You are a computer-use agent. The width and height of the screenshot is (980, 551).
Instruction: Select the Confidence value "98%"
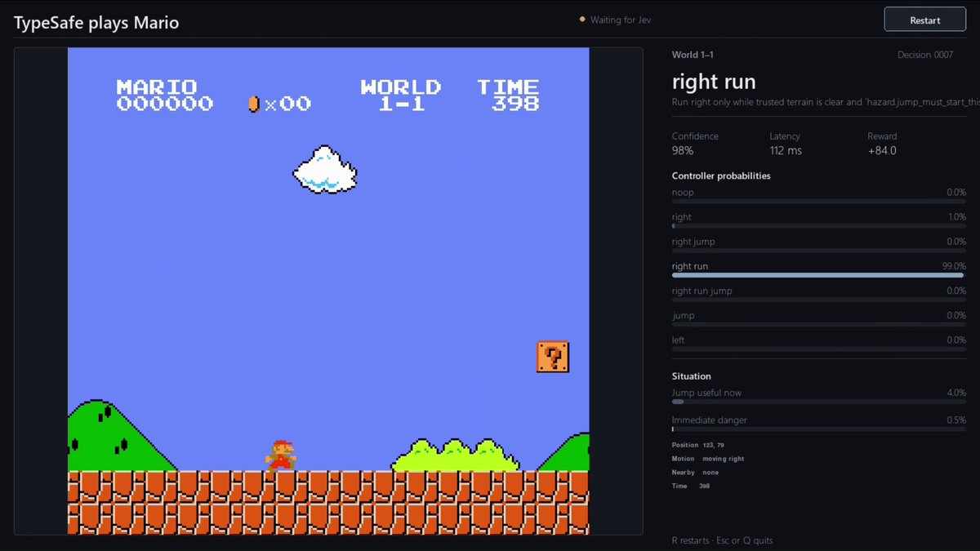point(683,150)
